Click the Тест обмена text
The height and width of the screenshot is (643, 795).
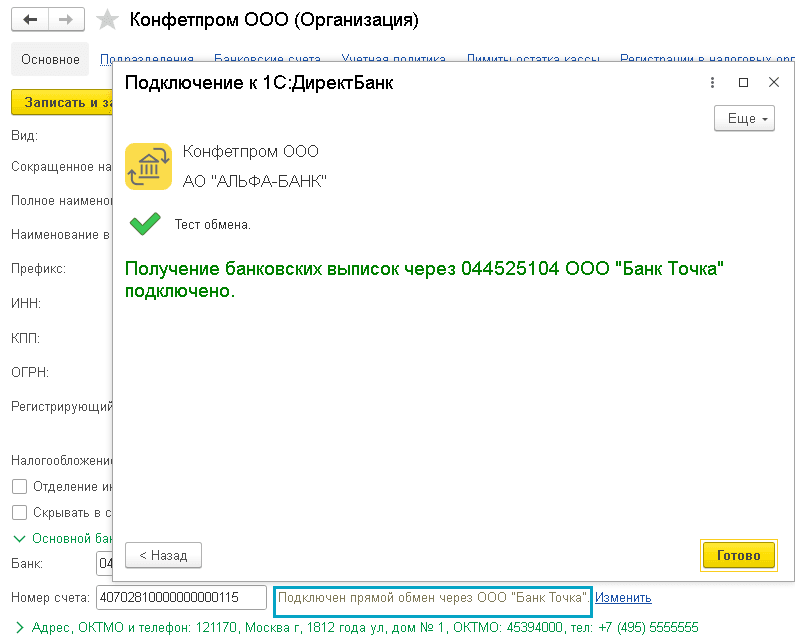point(213,224)
